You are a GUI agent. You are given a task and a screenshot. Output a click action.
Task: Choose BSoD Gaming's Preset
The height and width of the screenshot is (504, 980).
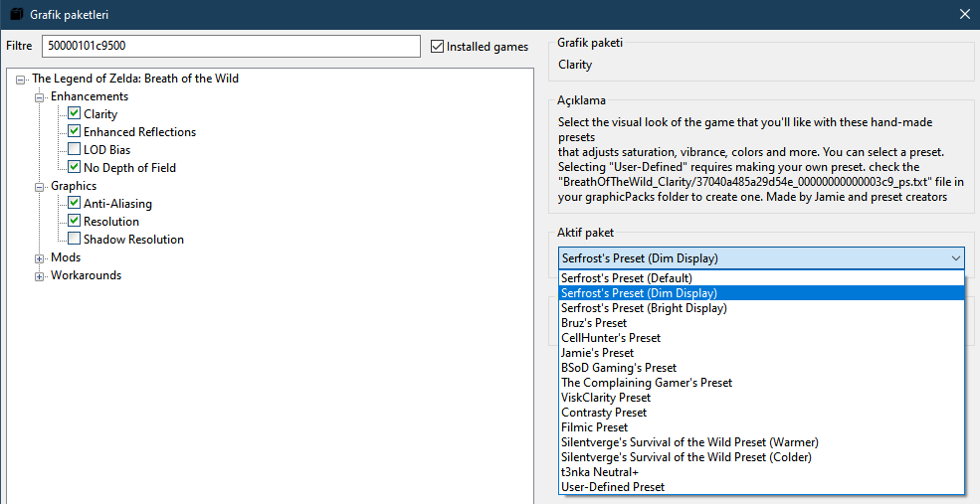(761, 368)
